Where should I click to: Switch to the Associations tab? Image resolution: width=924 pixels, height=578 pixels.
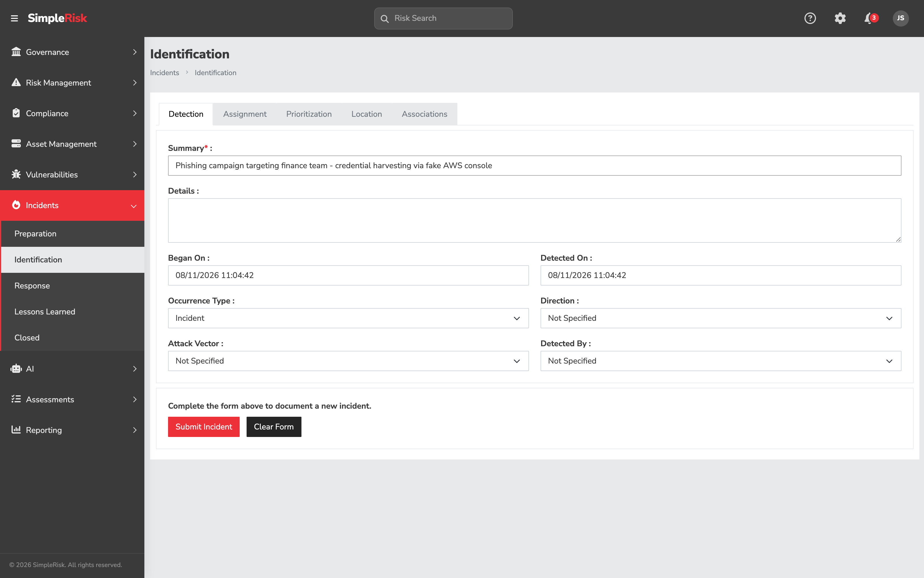coord(424,114)
